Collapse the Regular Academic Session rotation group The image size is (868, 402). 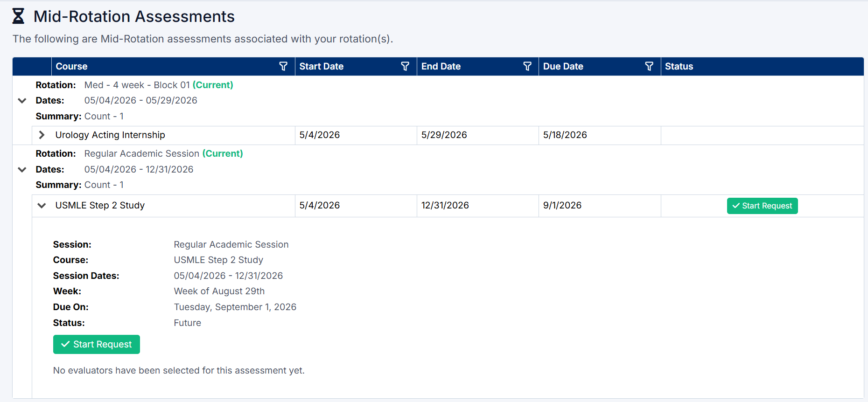(22, 169)
